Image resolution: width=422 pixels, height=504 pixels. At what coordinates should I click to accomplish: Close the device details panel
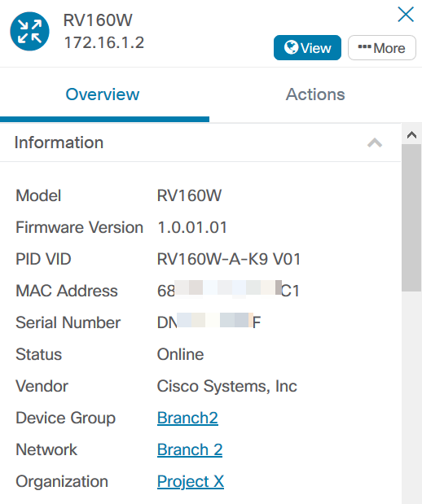[x=406, y=15]
